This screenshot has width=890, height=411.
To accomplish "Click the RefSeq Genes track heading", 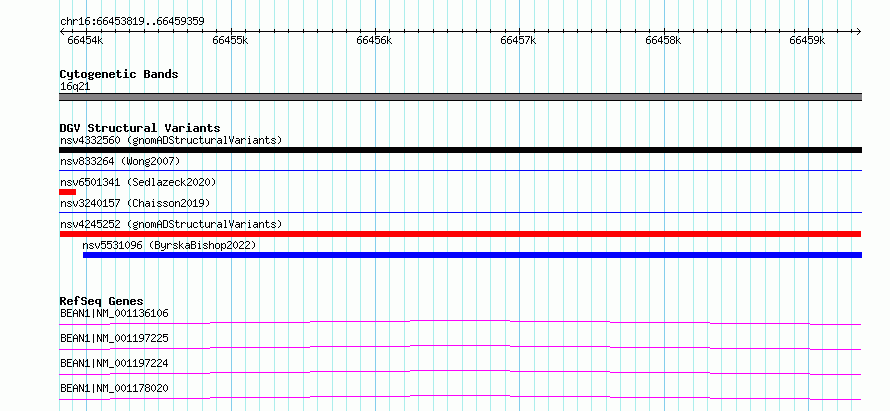I will tap(102, 301).
